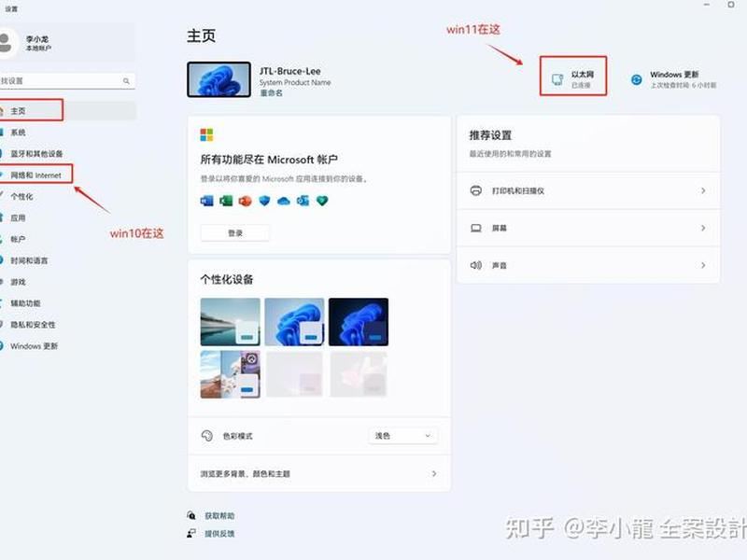
Task: Select the spotlight collage theme thumbnail
Action: (x=230, y=374)
